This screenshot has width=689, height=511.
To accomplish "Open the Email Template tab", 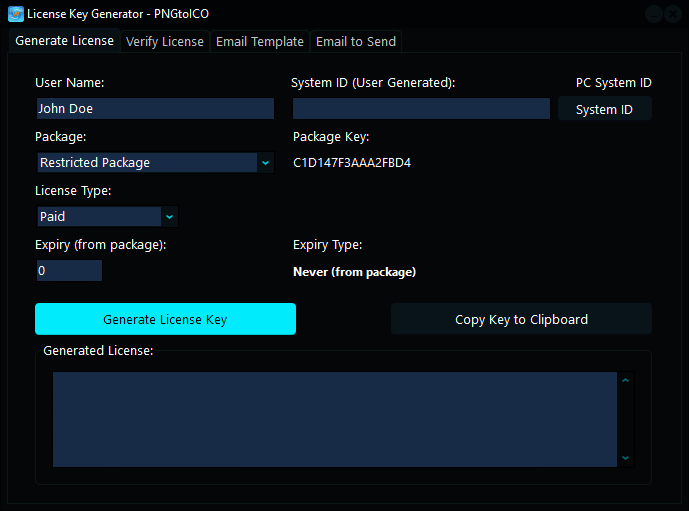I will point(260,42).
